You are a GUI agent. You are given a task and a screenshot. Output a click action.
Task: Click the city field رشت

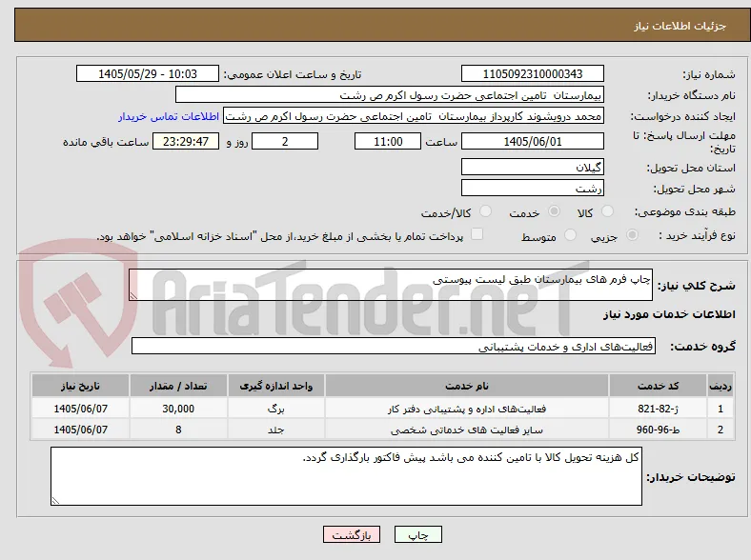click(533, 188)
